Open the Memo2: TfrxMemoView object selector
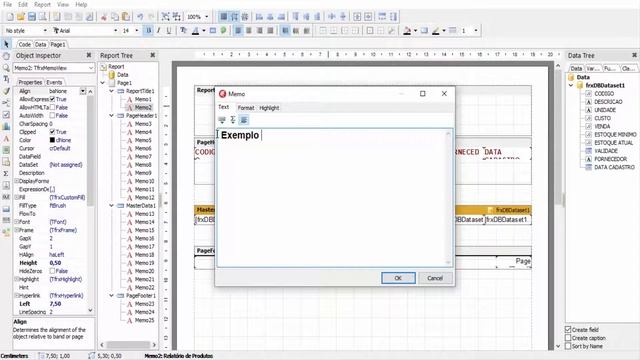The width and height of the screenshot is (640, 360). [54, 68]
